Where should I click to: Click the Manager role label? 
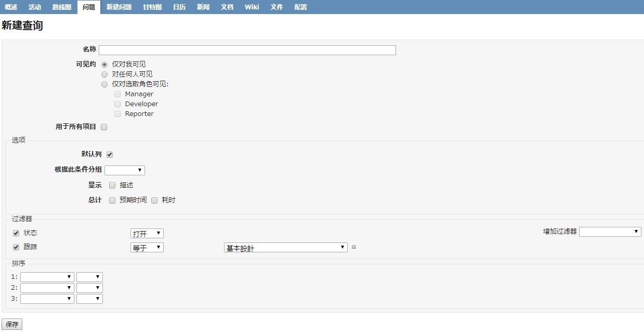click(x=139, y=94)
